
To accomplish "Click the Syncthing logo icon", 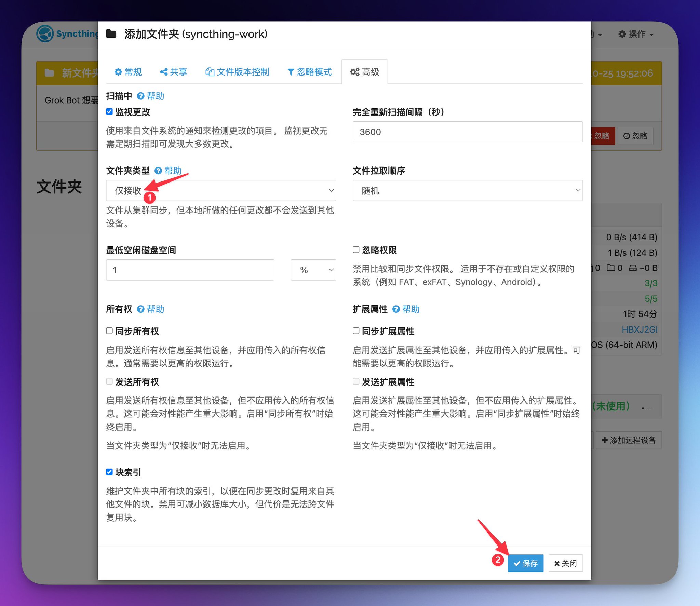I will coord(45,33).
